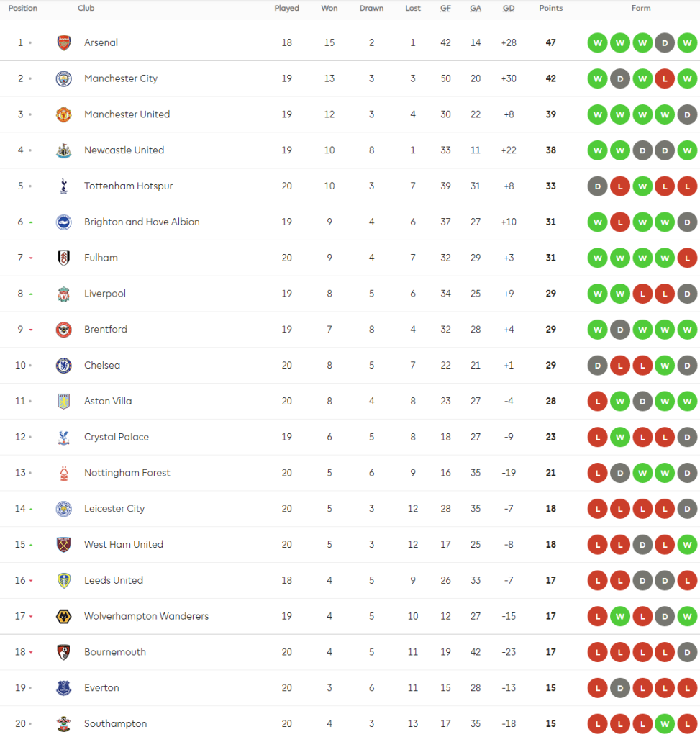This screenshot has width=700, height=737.
Task: Sort table by Played column header
Action: [x=286, y=9]
